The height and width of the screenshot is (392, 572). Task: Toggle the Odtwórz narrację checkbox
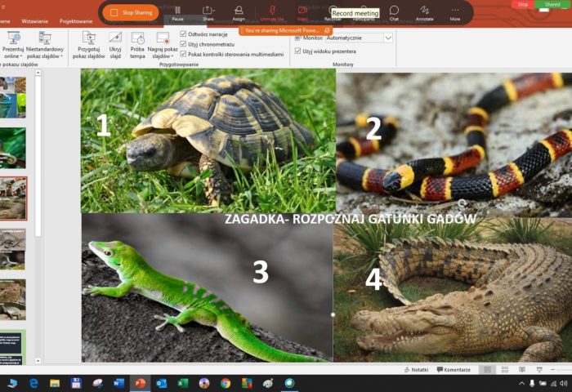pyautogui.click(x=184, y=34)
